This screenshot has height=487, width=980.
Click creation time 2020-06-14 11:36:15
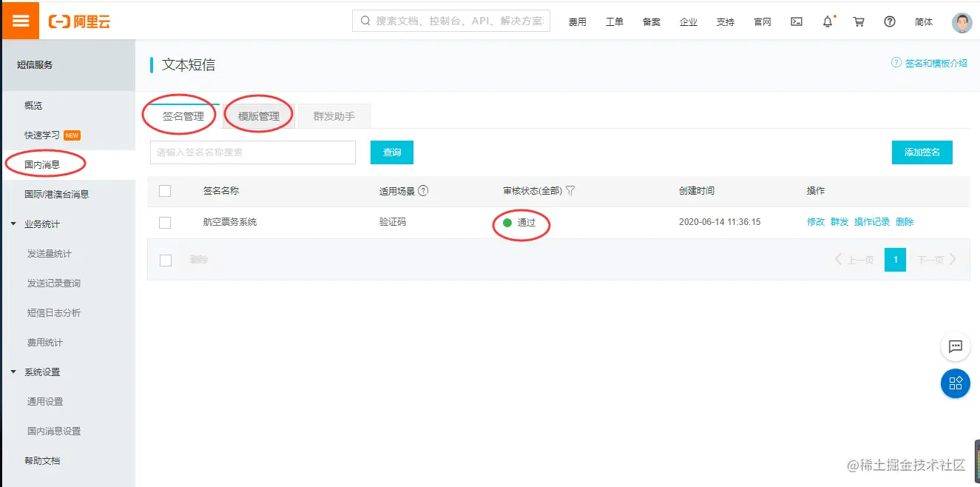tap(720, 222)
